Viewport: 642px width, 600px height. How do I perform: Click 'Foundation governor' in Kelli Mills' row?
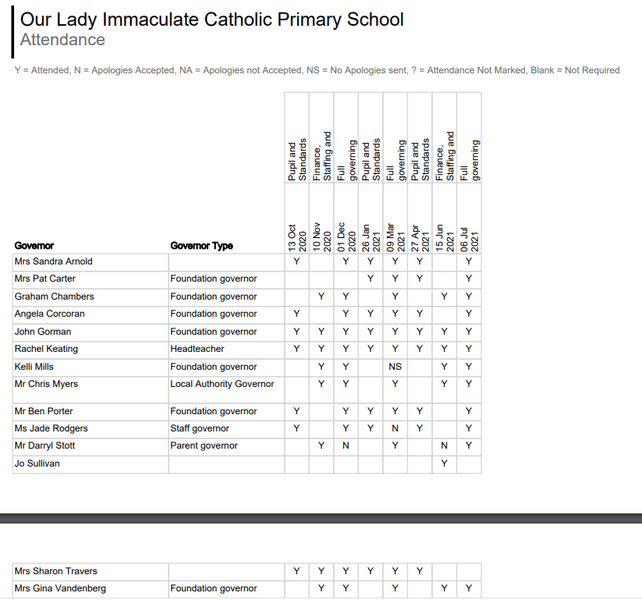(213, 367)
